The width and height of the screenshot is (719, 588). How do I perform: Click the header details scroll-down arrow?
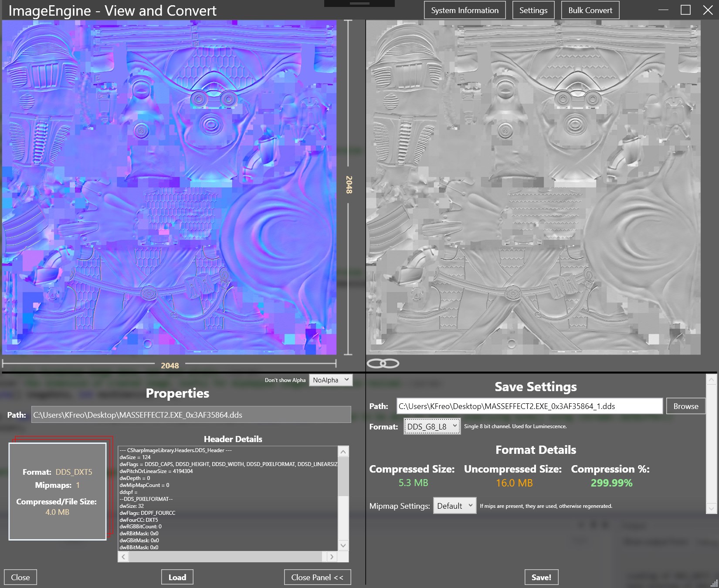(343, 545)
